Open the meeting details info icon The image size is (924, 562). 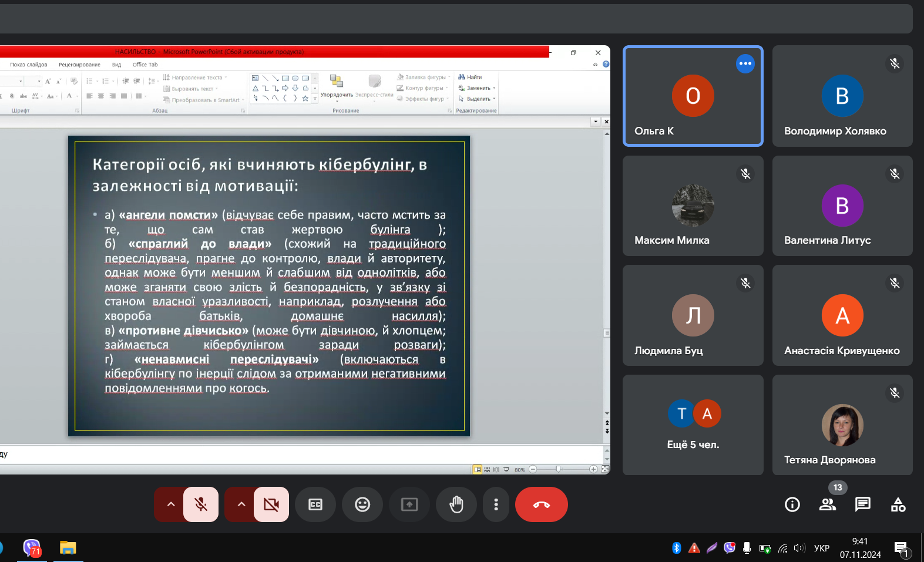(792, 504)
